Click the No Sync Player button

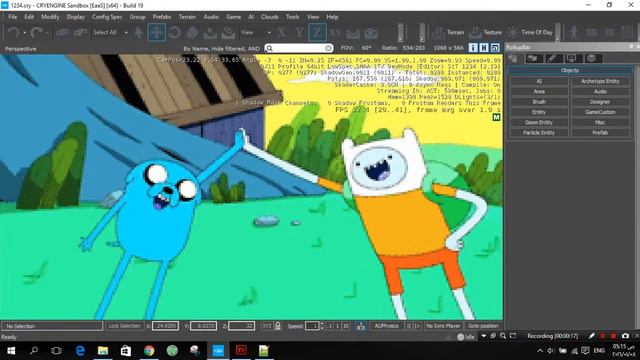tap(443, 326)
